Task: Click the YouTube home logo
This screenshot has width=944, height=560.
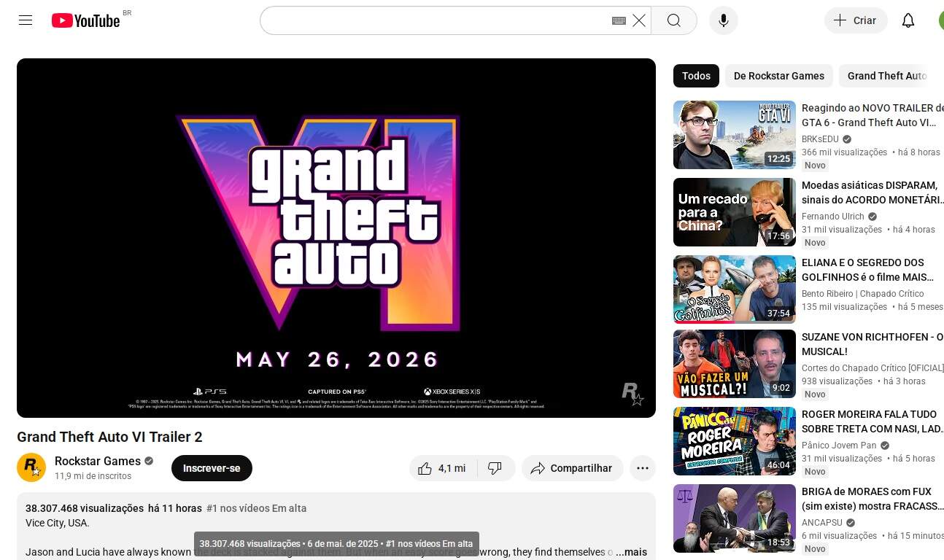Action: 86,20
